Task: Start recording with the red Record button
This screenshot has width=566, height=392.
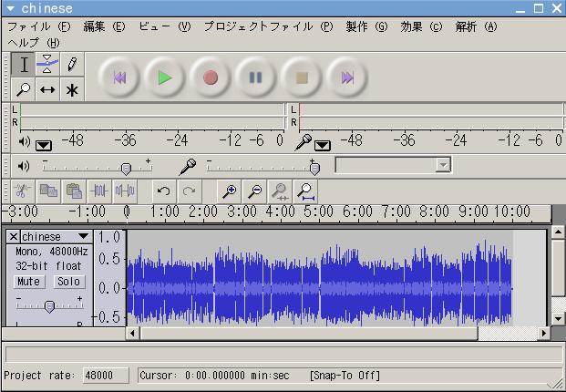Action: coord(210,77)
